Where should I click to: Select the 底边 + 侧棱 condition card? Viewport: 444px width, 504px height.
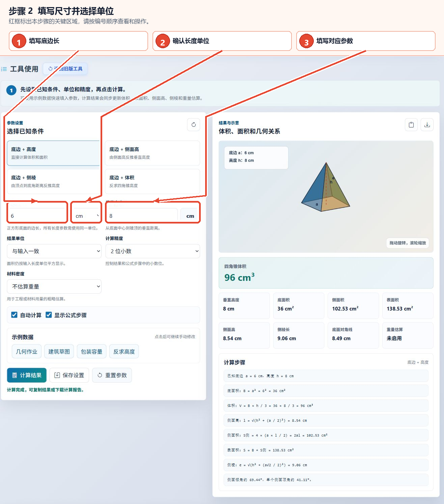point(53,181)
